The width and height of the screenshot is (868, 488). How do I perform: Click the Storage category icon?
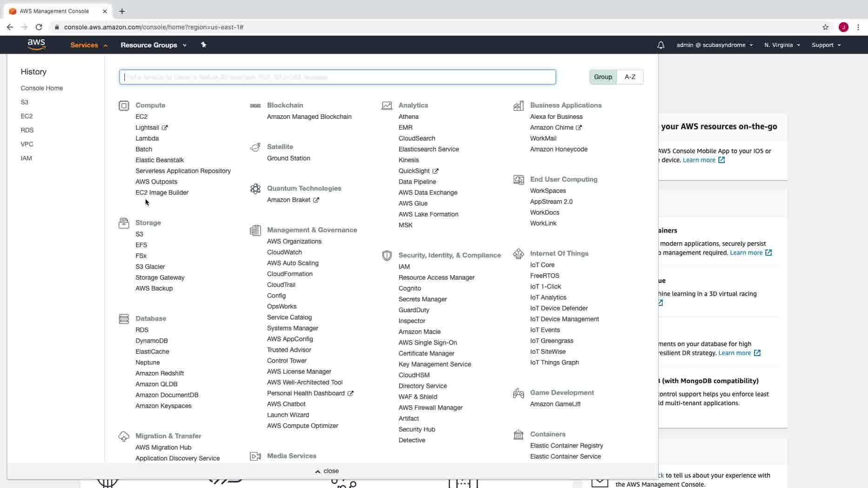124,223
